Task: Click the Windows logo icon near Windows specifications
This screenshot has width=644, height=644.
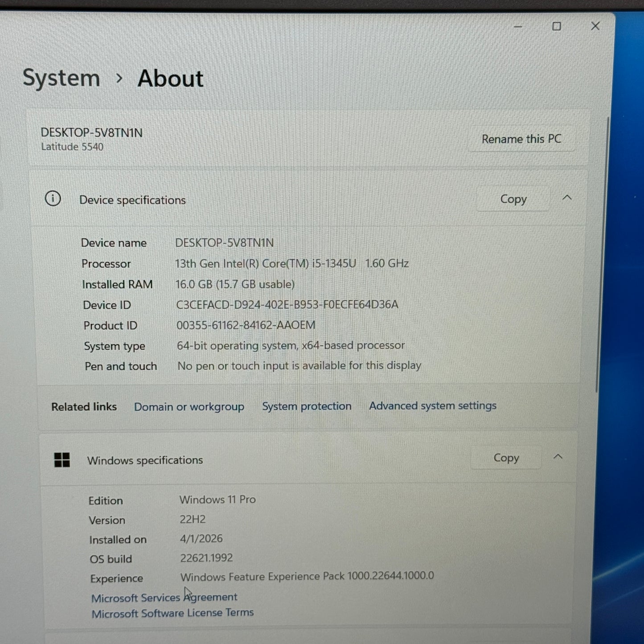Action: (x=62, y=460)
